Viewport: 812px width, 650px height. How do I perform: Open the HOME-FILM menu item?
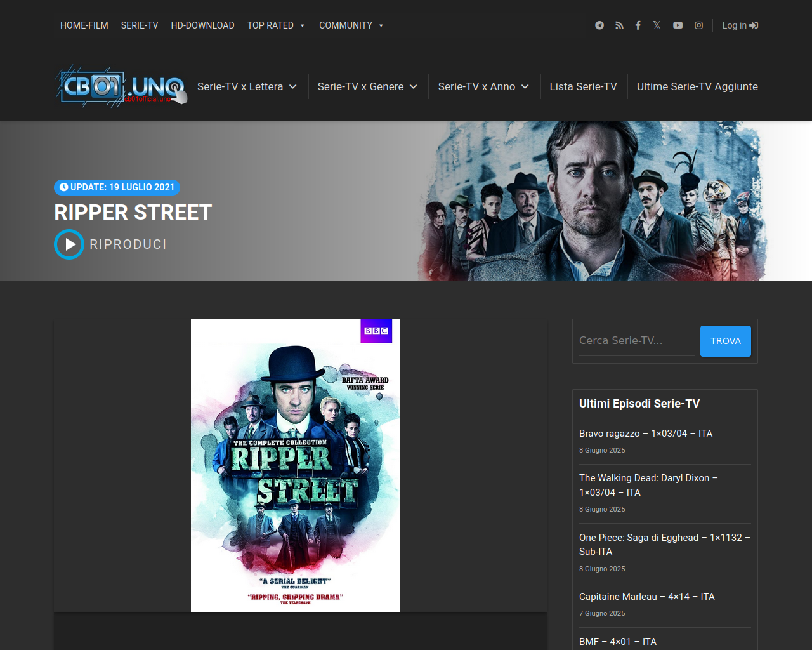[84, 25]
